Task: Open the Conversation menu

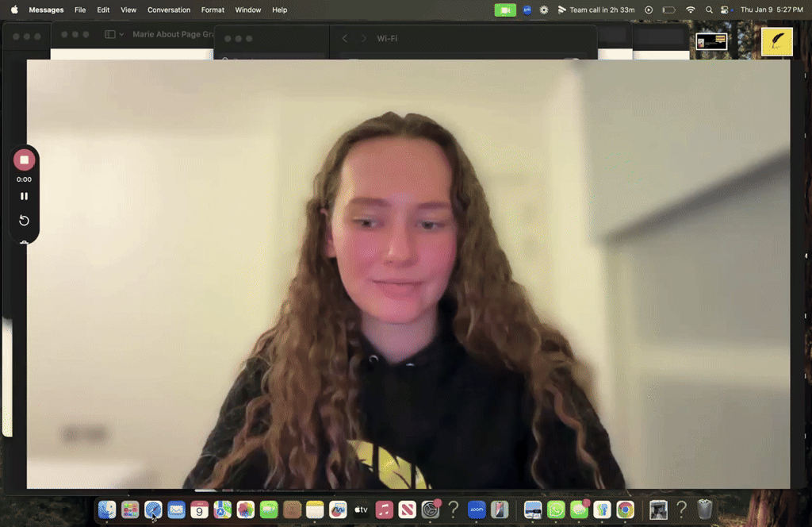Action: pyautogui.click(x=169, y=10)
